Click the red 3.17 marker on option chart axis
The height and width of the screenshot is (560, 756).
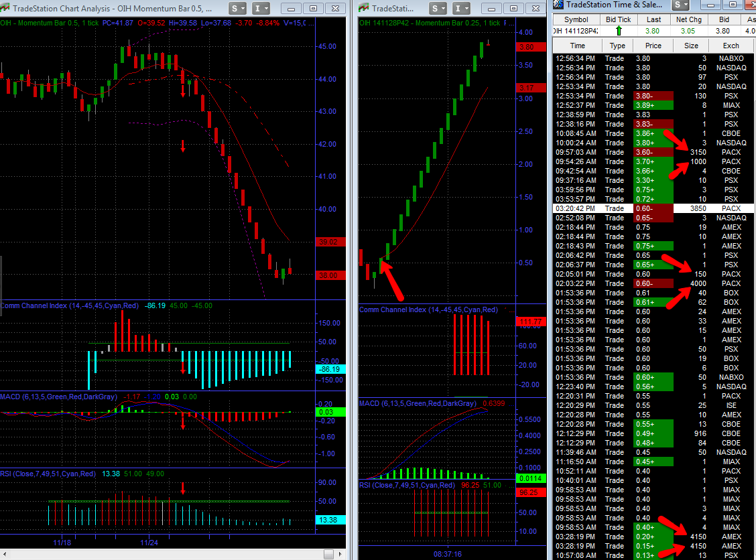[x=531, y=88]
